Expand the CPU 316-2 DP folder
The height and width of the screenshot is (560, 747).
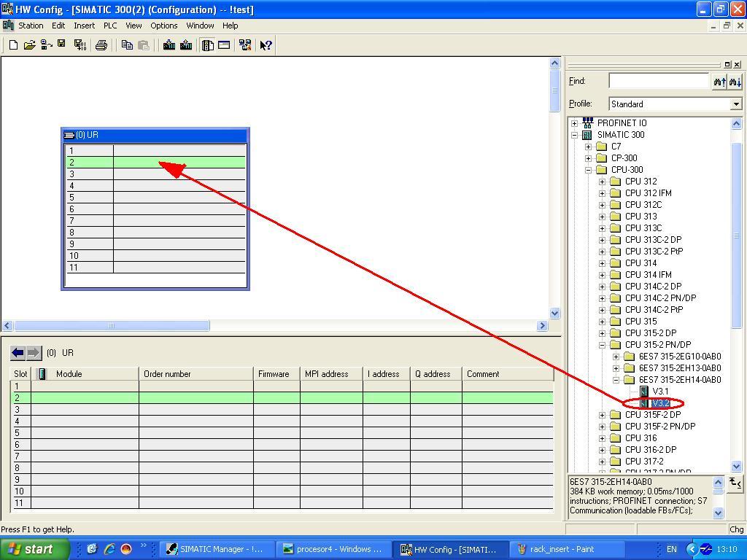(602, 450)
